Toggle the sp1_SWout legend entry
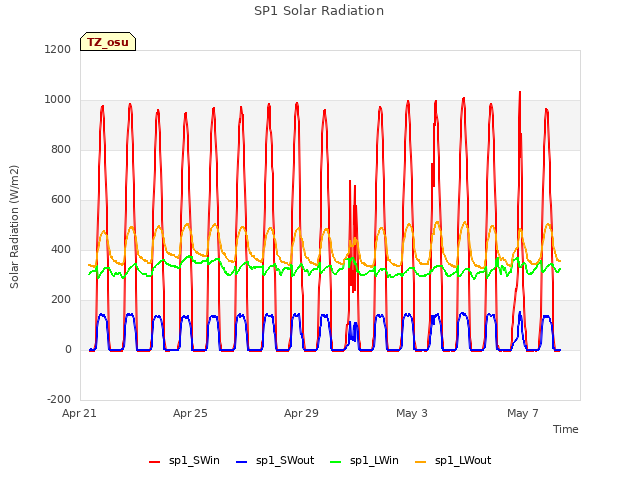Screen dimensions: 640x480 275,460
